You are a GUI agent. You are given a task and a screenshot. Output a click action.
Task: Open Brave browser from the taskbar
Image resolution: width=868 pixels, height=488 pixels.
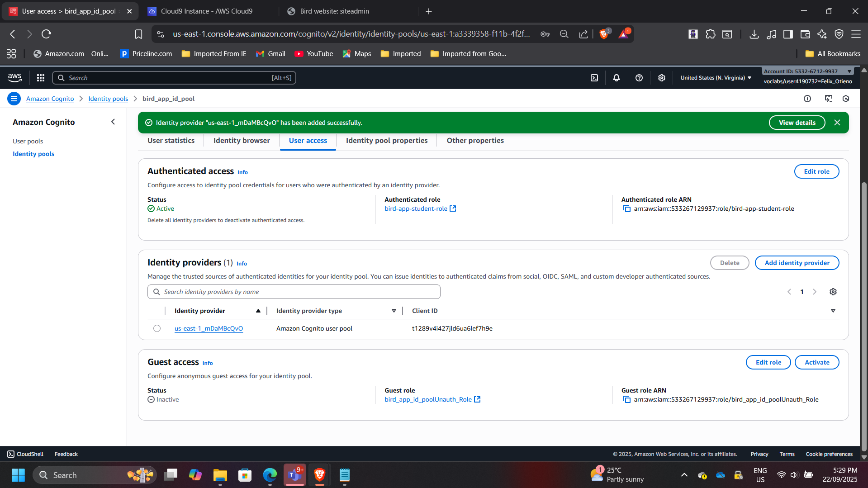pyautogui.click(x=320, y=475)
